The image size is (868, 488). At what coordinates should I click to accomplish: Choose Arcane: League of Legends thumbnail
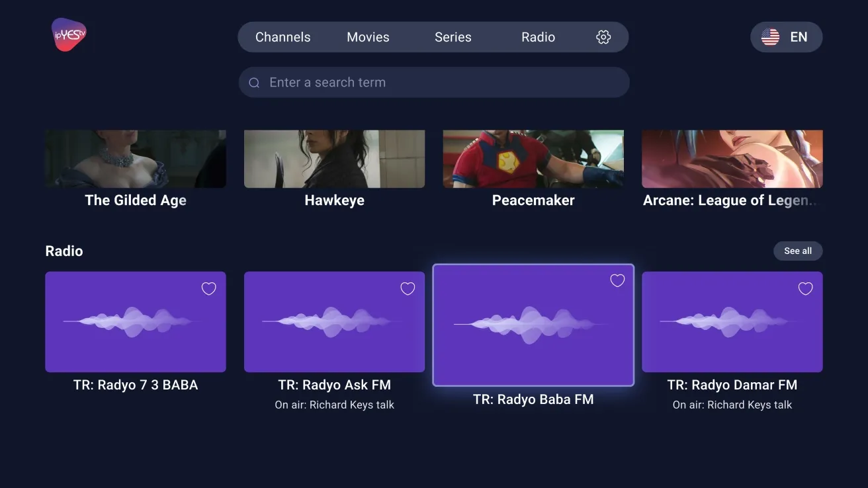(732, 159)
